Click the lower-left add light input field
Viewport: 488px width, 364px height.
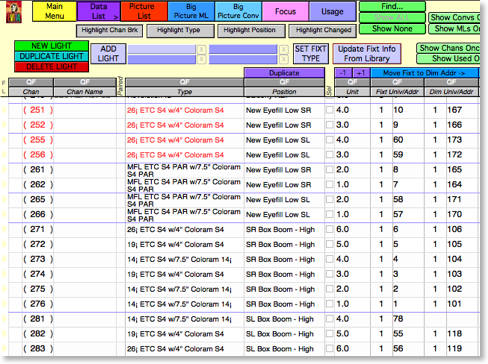[x=162, y=59]
